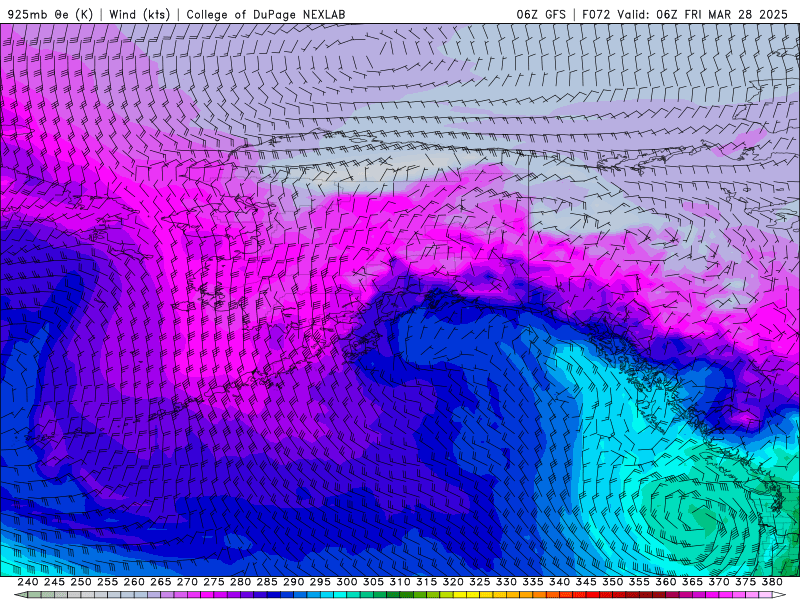Pick the 375 color scale label
The height and width of the screenshot is (600, 800).
click(745, 582)
